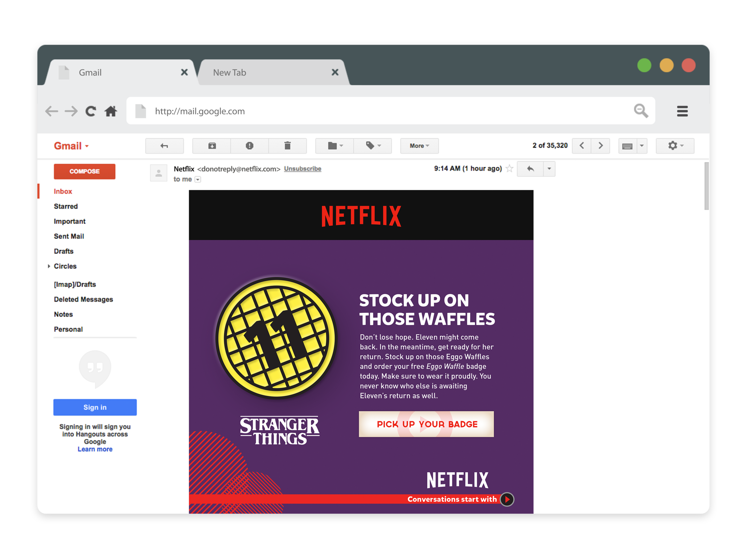The image size is (747, 560).
Task: Show details with the 'to me' arrow
Action: pos(198,179)
